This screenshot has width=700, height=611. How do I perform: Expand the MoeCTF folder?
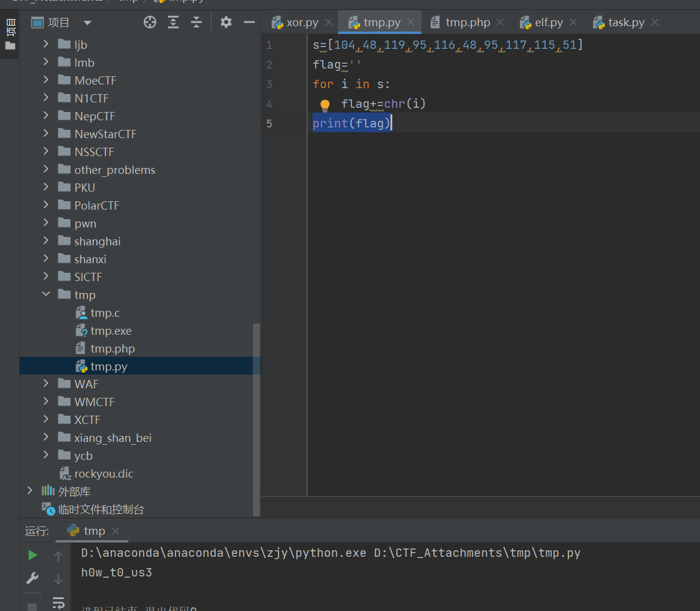pos(46,80)
